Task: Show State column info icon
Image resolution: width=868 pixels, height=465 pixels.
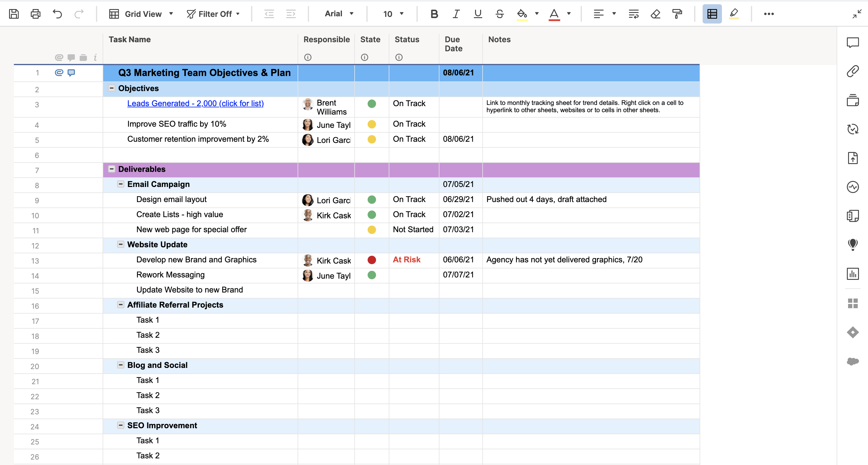Action: [364, 57]
